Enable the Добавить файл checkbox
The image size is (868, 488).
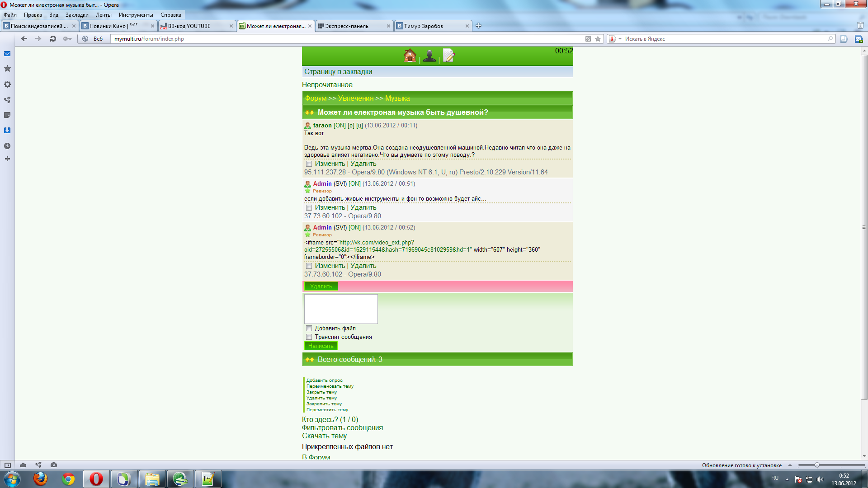(x=309, y=328)
